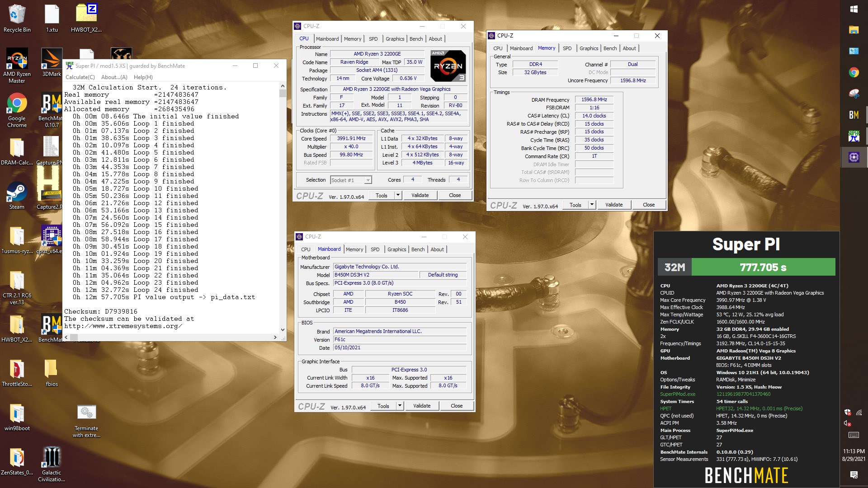Switch to Super PI taskbar icon
Viewport: 868px width, 488px height.
tap(854, 136)
